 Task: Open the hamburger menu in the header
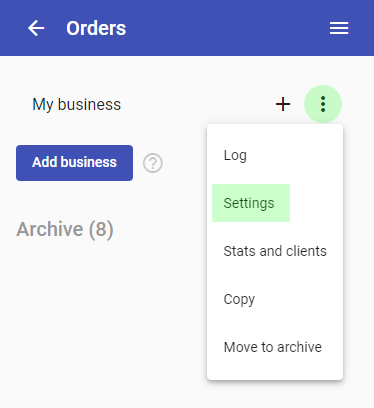click(x=339, y=28)
